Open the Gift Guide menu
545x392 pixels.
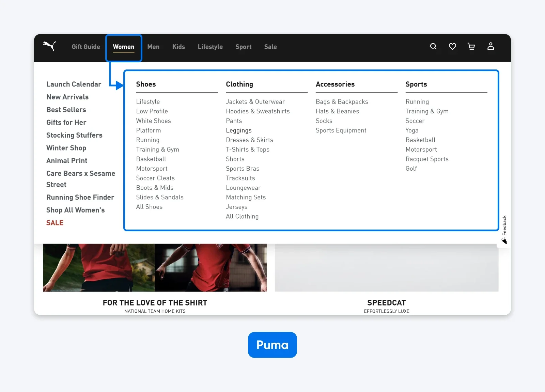tap(85, 47)
